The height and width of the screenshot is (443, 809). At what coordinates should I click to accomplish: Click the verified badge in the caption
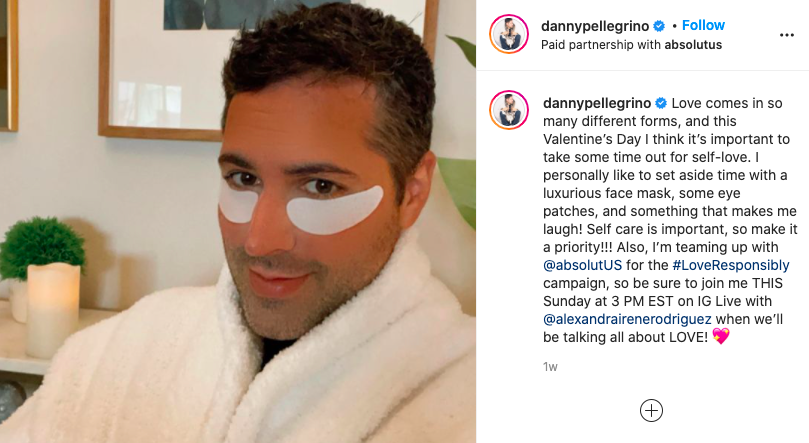point(661,103)
